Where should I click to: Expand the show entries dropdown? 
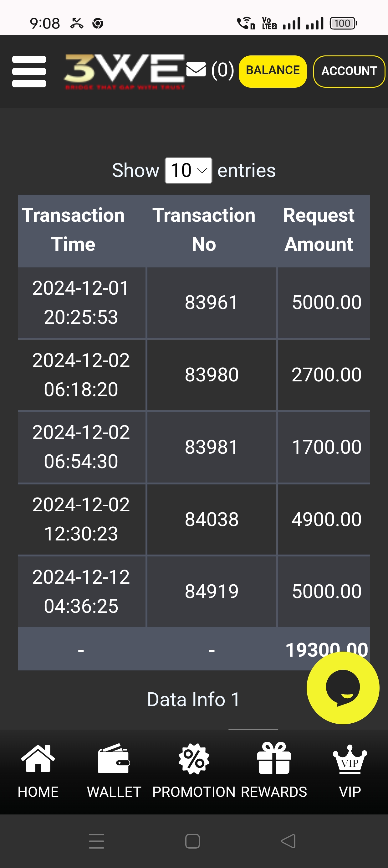pyautogui.click(x=188, y=170)
